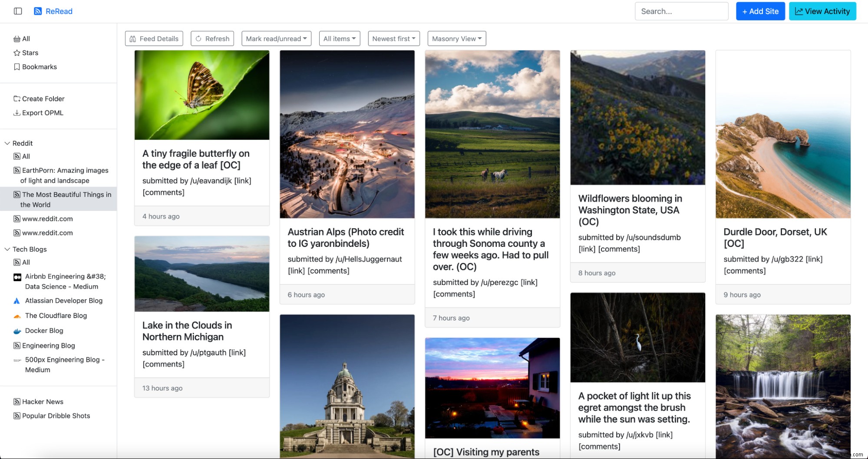Open the Austrian Alps night photo thumbnail

click(x=347, y=134)
